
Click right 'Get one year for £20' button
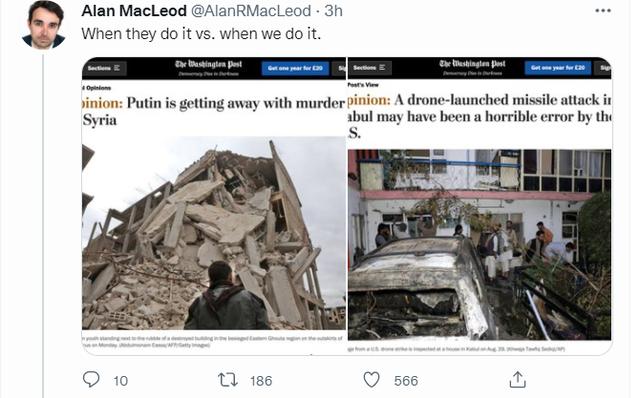pos(558,68)
